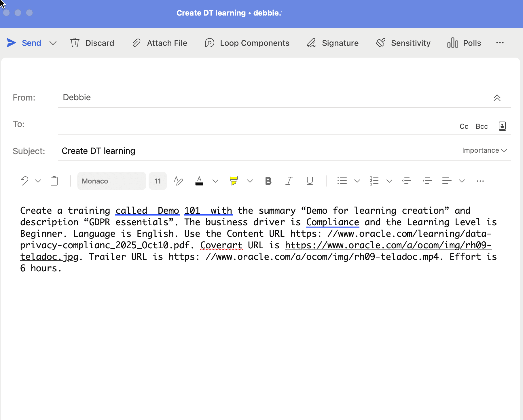Toggle bold formatting
Screen dimensions: 523x420
point(268,181)
